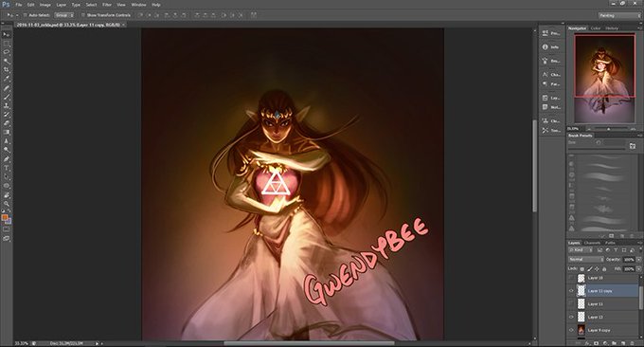
Task: Select the Crop tool
Action: [7, 69]
